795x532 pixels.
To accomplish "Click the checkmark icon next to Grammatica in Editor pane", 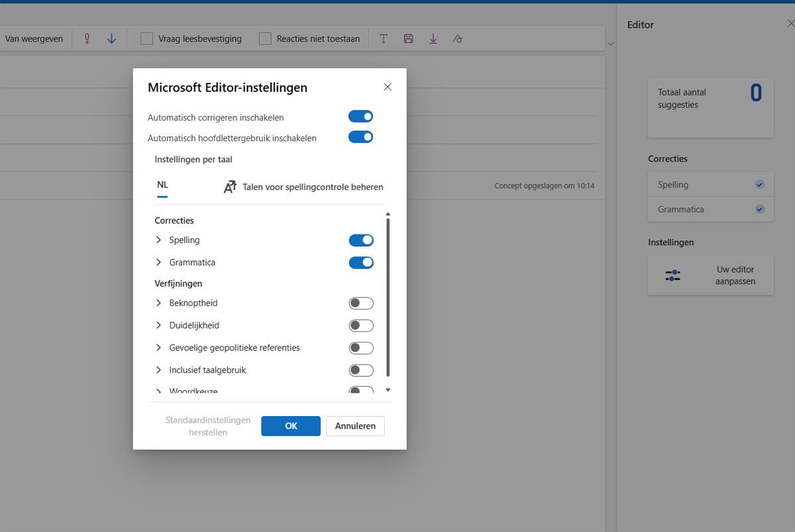I will pos(760,209).
